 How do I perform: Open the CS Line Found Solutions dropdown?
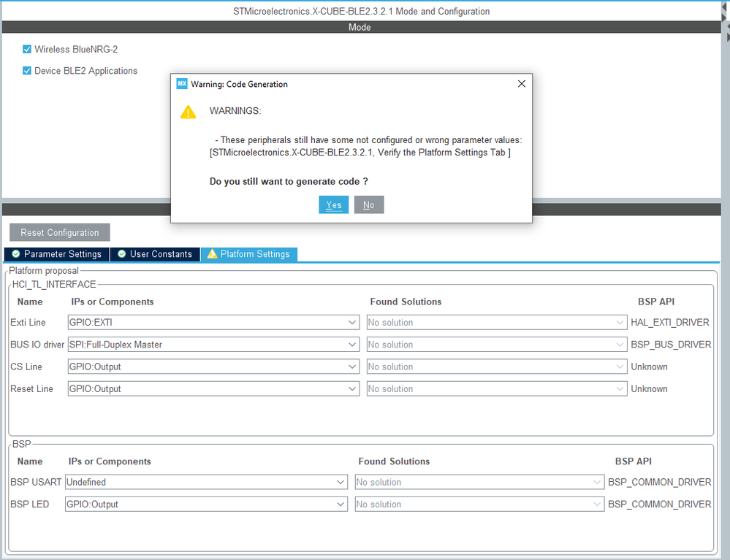(497, 367)
